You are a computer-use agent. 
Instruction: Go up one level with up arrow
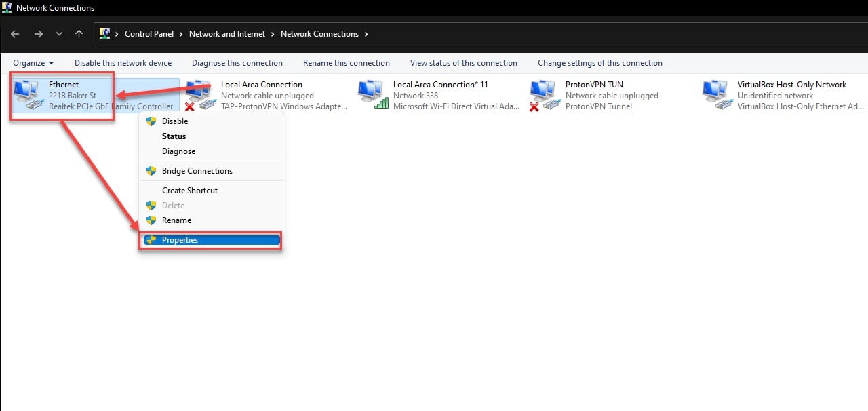[x=79, y=34]
